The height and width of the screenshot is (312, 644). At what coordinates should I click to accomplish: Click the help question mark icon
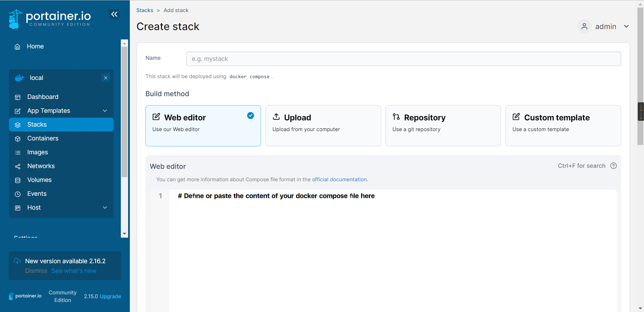click(x=613, y=166)
